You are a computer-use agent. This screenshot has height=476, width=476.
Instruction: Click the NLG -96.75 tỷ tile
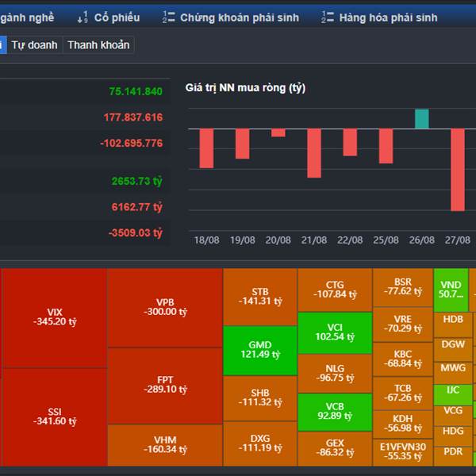coord(335,374)
